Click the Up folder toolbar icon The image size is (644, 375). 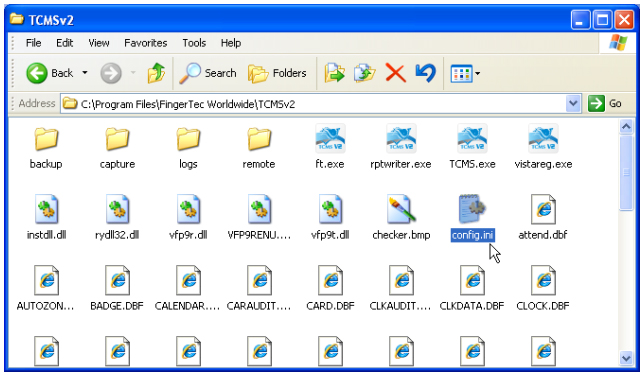point(156,74)
